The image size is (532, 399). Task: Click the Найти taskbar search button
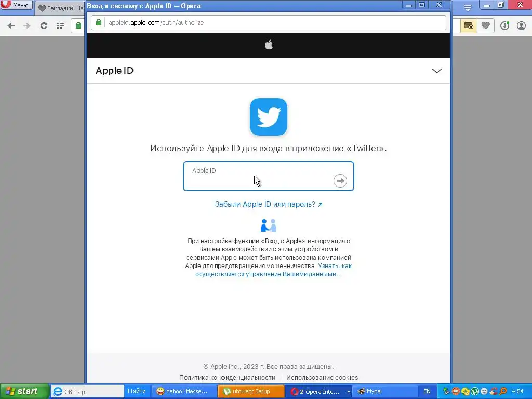(137, 391)
